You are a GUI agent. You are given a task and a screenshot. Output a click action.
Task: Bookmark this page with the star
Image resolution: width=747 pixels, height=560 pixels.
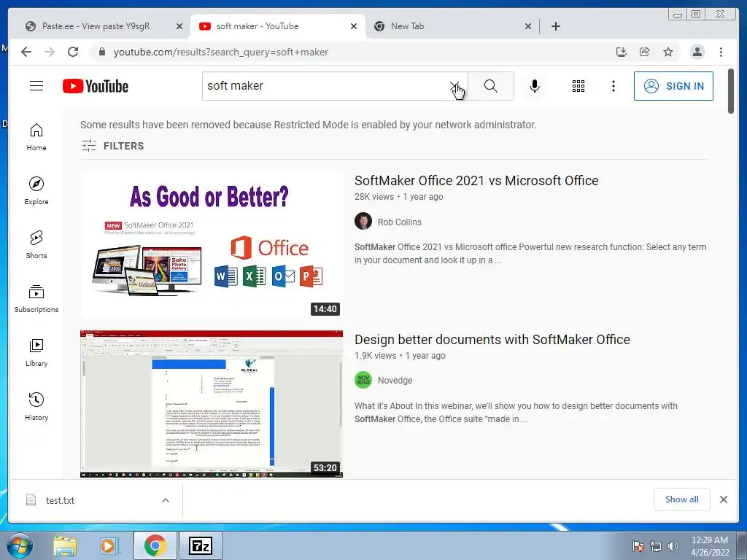tap(668, 52)
